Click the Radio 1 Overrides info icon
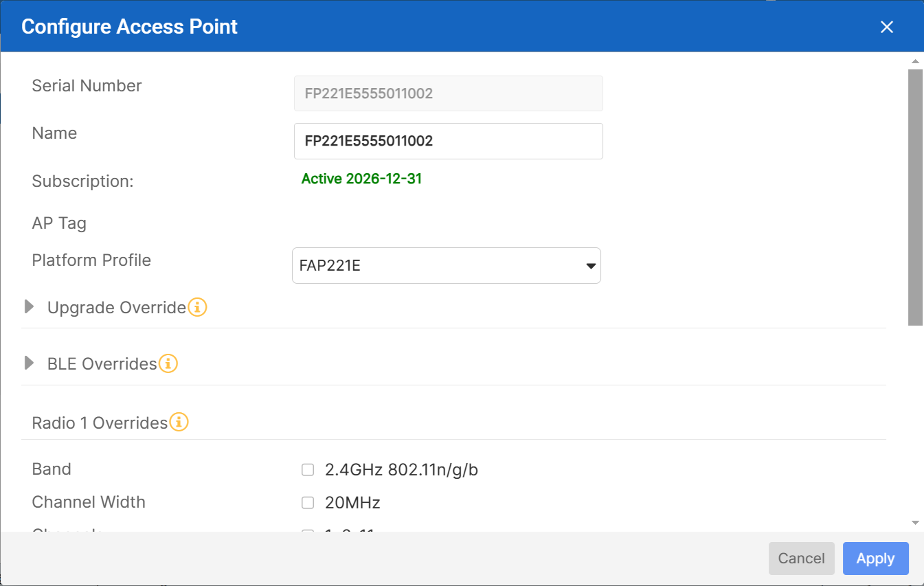The width and height of the screenshot is (924, 586). click(x=179, y=422)
